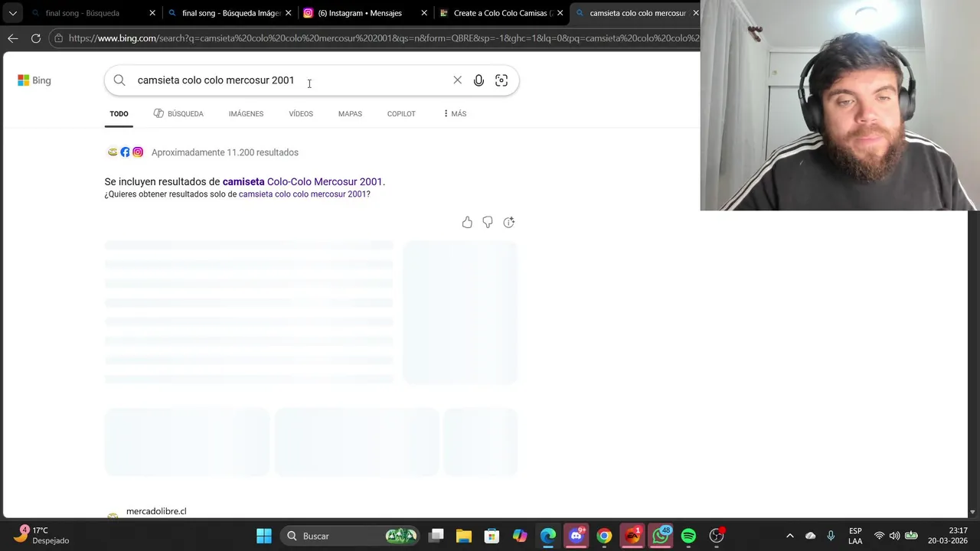
Task: Show hidden system tray icons
Action: 790,536
